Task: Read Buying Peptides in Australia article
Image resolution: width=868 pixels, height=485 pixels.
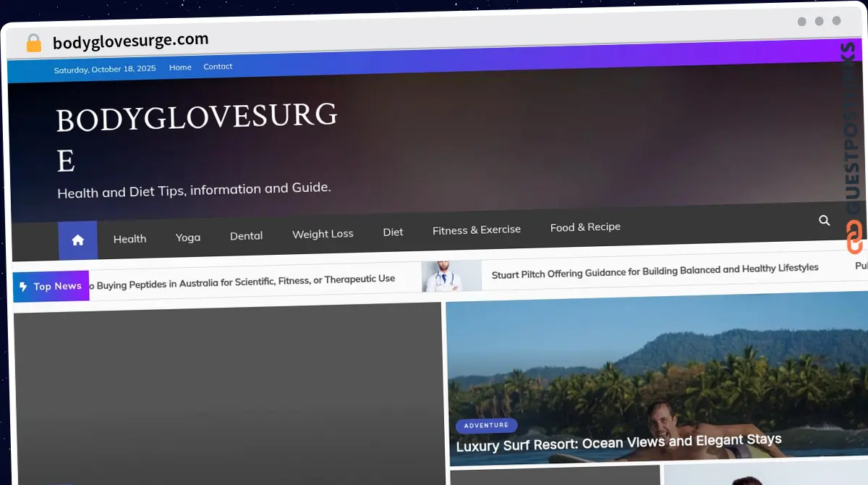Action: (x=242, y=281)
